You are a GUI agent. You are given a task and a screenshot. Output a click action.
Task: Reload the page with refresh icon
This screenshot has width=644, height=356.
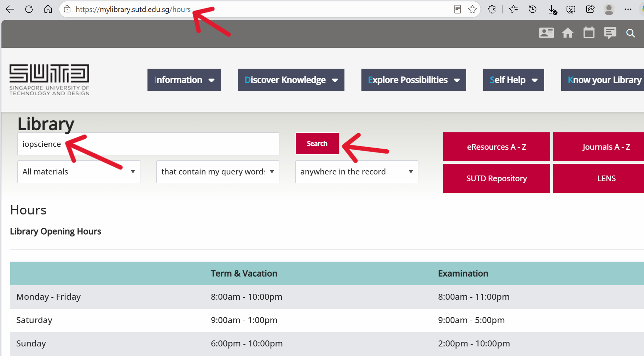(29, 9)
